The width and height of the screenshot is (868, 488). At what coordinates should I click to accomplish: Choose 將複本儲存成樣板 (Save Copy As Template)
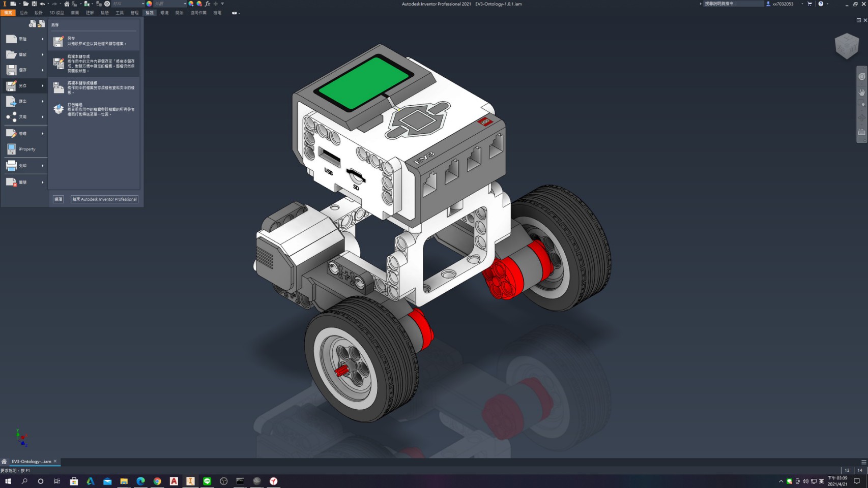94,87
